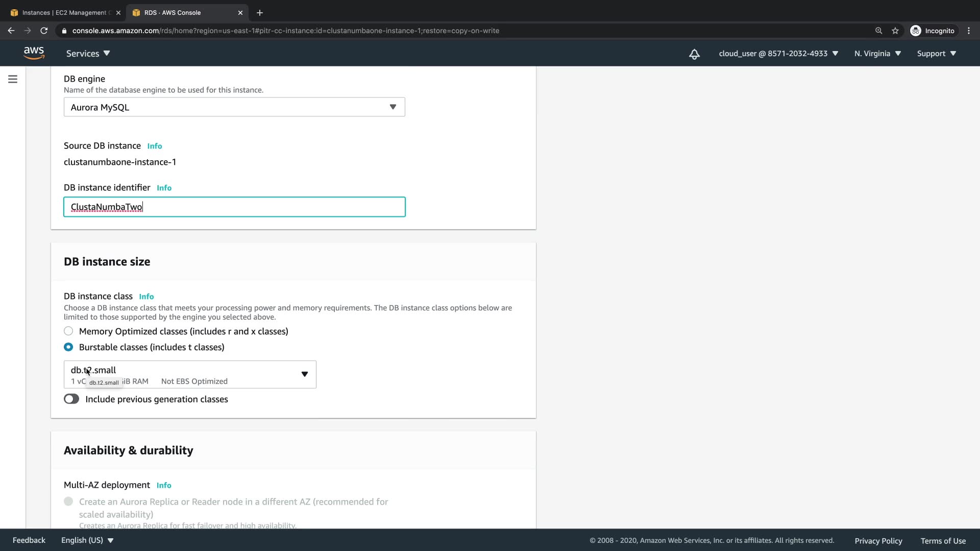Open the Services menu
Image resolution: width=980 pixels, height=551 pixels.
click(88, 54)
